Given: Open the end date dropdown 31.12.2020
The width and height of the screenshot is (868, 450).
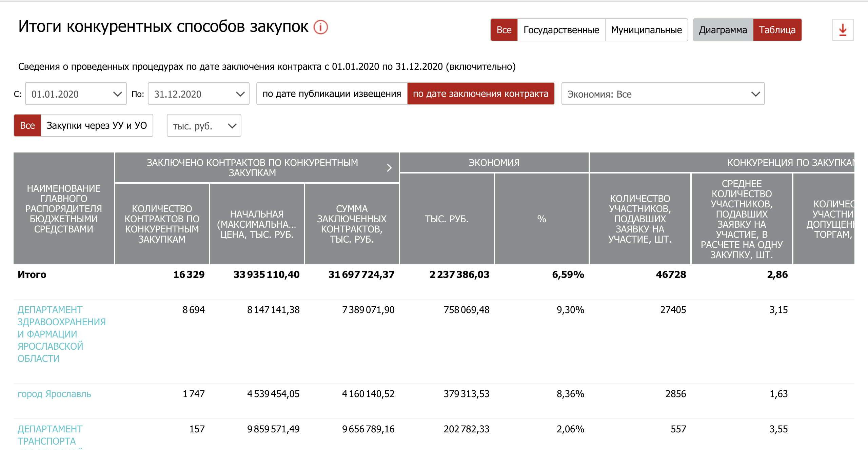Looking at the screenshot, I should (x=199, y=94).
